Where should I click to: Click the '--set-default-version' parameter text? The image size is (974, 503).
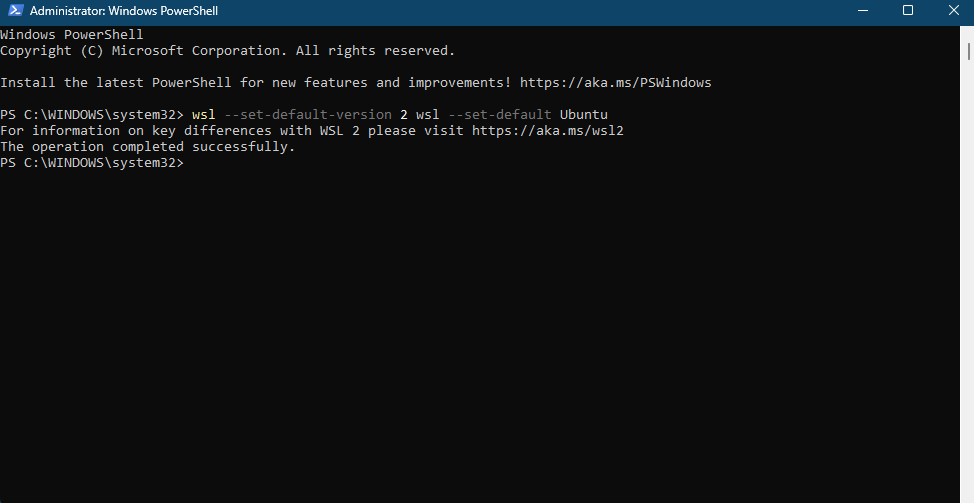(x=308, y=115)
